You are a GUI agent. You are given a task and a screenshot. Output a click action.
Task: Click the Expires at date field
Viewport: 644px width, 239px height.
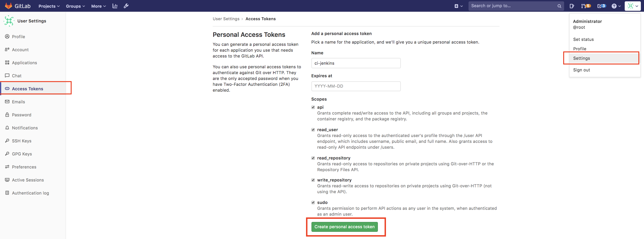pos(355,86)
